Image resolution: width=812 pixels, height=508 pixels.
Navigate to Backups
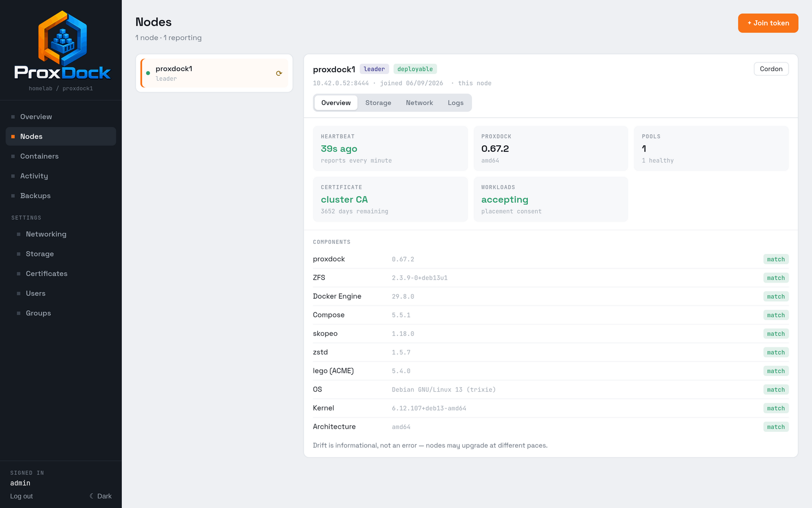pos(61,196)
